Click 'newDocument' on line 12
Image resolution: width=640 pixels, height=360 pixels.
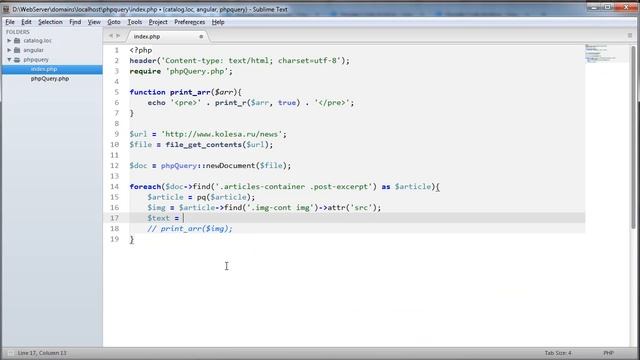click(230, 165)
